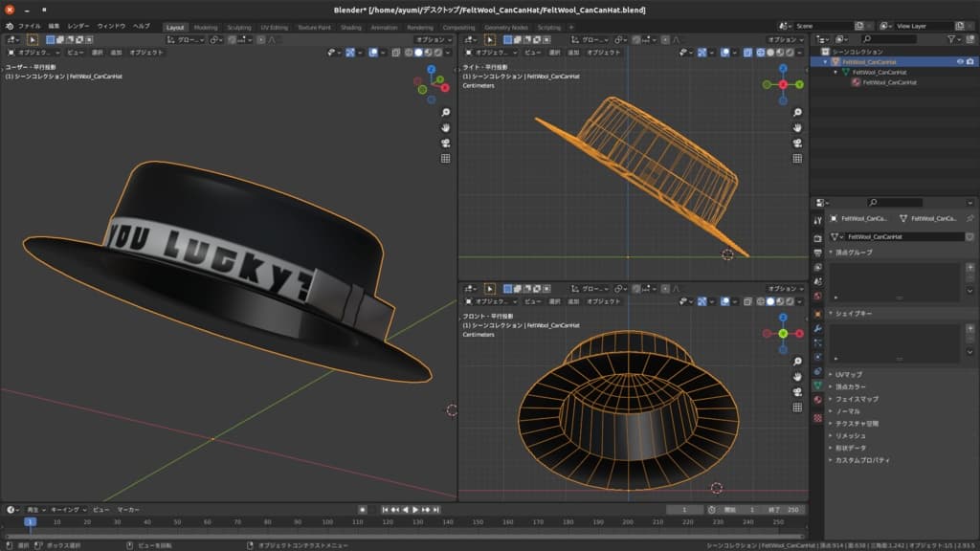This screenshot has width=980, height=551.
Task: Switch to the Sculpting workspace tab
Action: pos(238,28)
